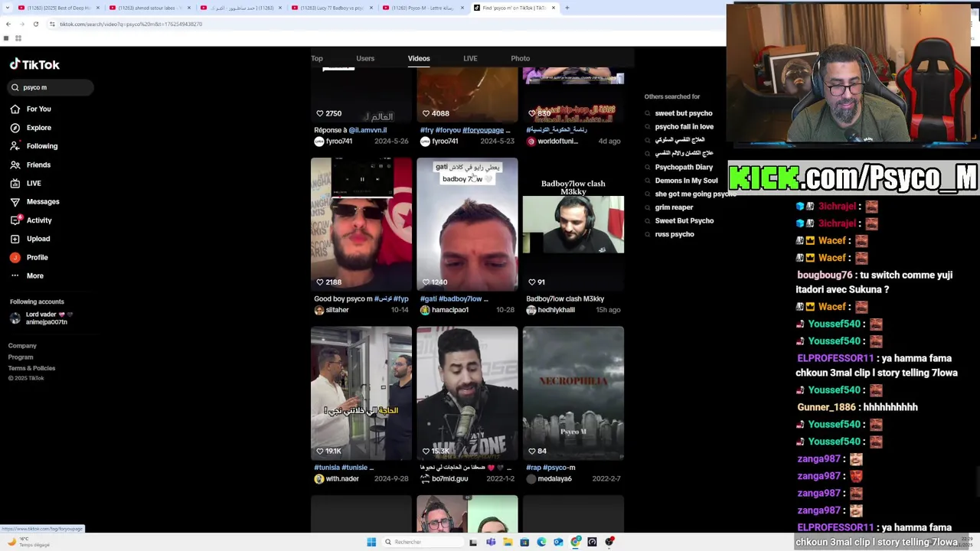Click the Terms & Policies footer link

tap(31, 368)
